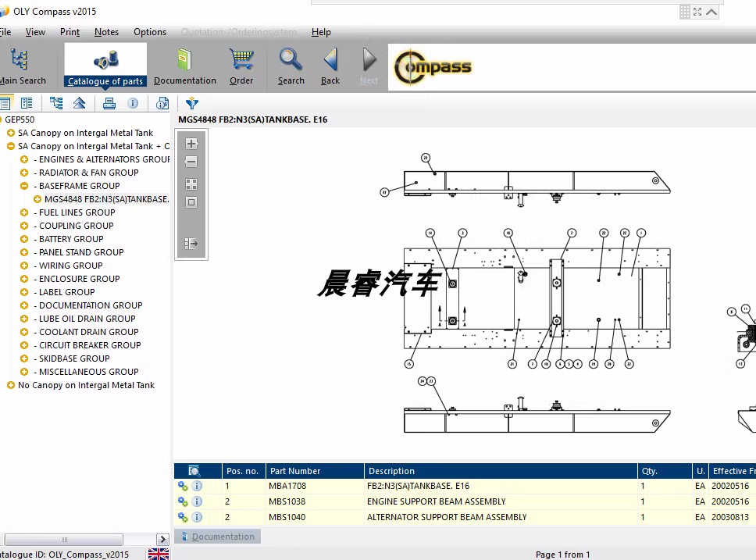Select MISCELLANEOUS GROUP tree item
This screenshot has height=560, width=756.
pos(89,372)
